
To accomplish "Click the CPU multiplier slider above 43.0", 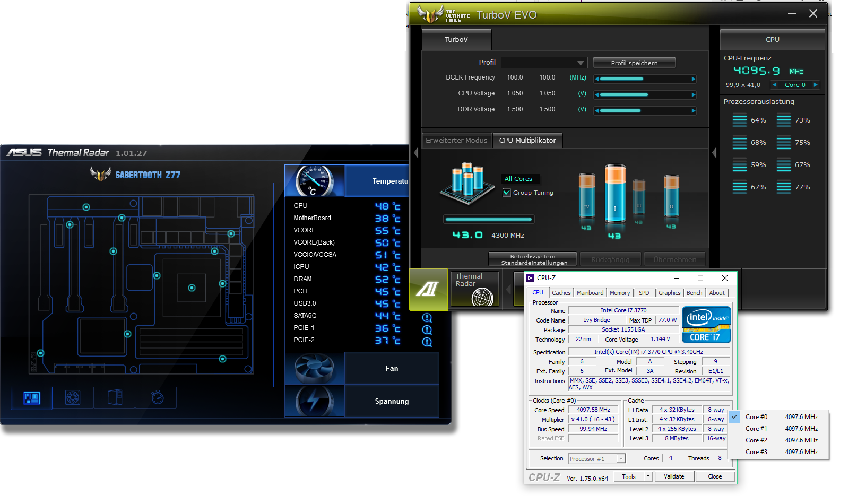I will pos(489,219).
